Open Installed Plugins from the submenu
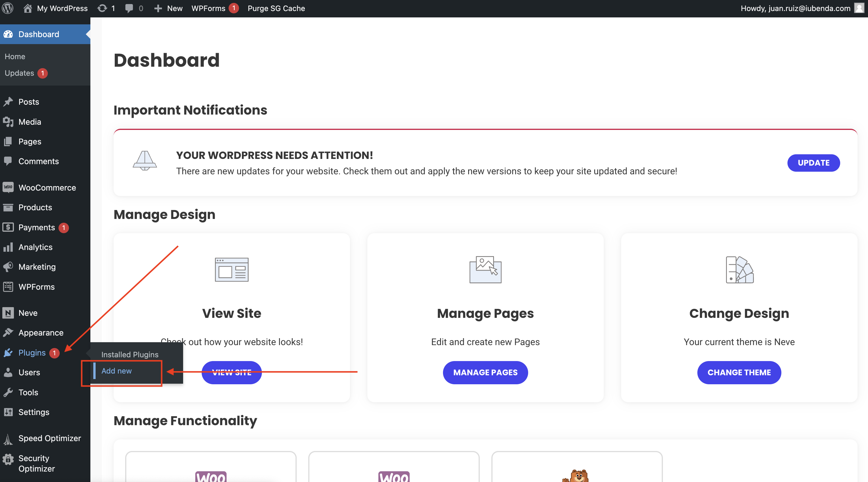The height and width of the screenshot is (482, 868). 130,354
